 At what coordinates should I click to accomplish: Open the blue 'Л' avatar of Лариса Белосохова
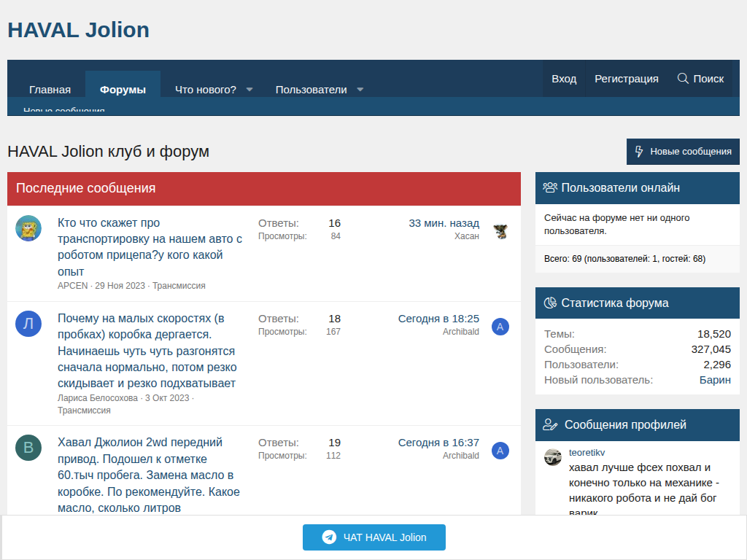tap(28, 324)
